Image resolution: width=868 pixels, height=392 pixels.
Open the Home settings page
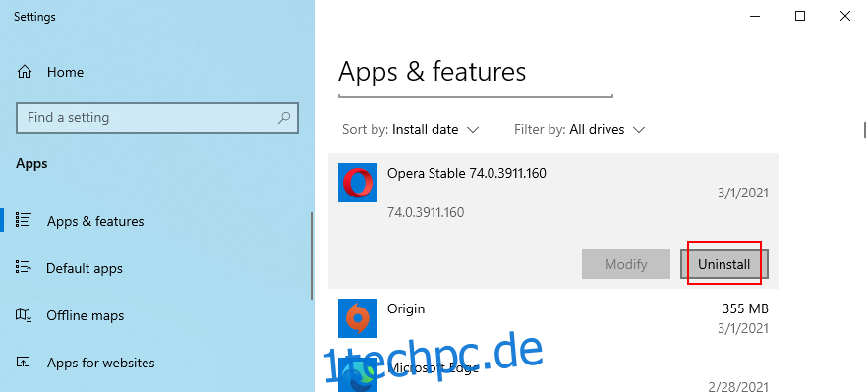tap(65, 72)
